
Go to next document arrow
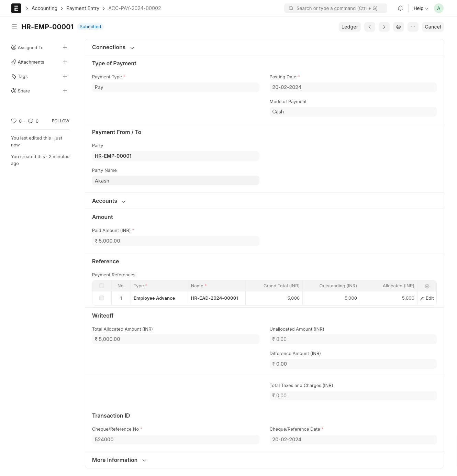(x=384, y=27)
